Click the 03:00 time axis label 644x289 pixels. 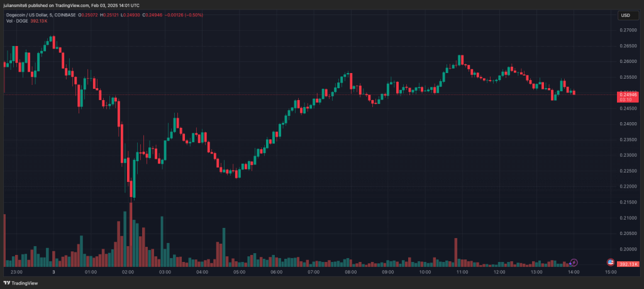tap(165, 272)
